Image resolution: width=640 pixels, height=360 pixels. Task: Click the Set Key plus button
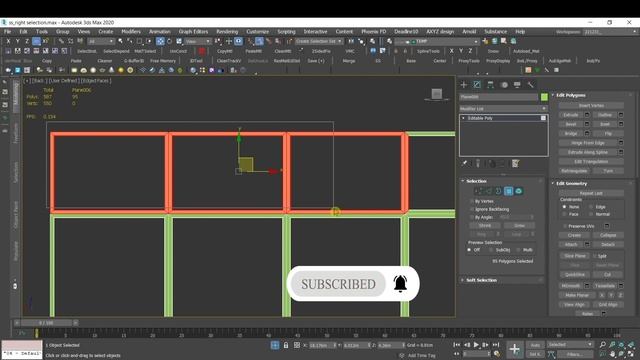[x=515, y=349]
